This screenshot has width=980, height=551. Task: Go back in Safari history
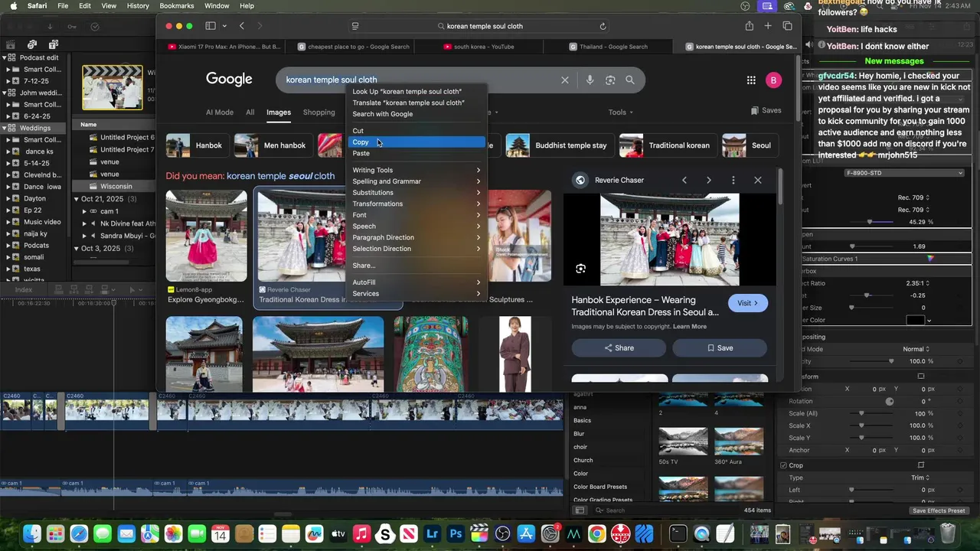pos(242,26)
